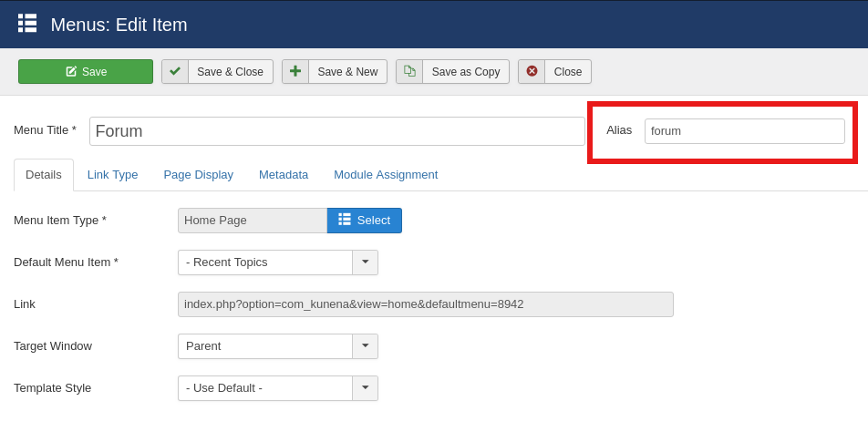The width and height of the screenshot is (868, 432).
Task: Click the plus icon for Save & New
Action: 295,71
